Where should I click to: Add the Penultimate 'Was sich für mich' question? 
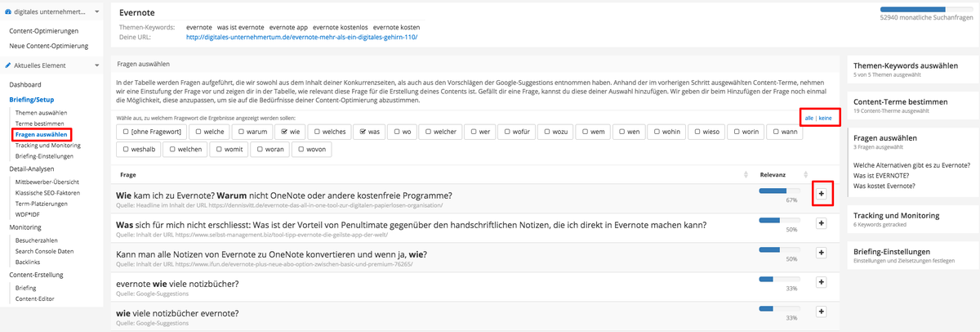pos(821,224)
